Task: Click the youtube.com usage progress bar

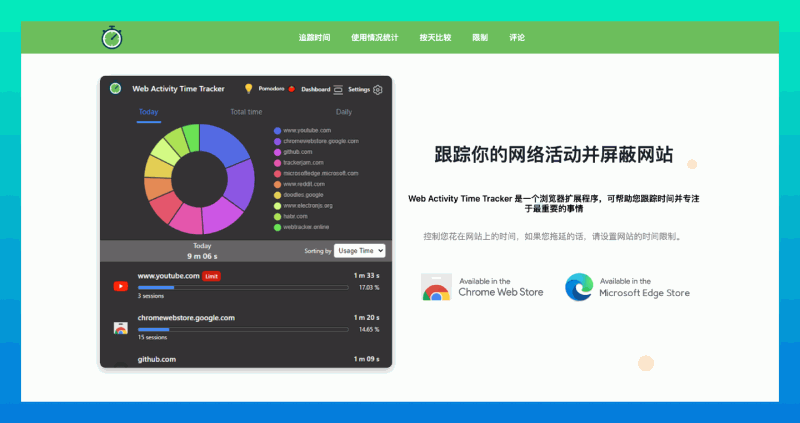Action: click(x=243, y=288)
